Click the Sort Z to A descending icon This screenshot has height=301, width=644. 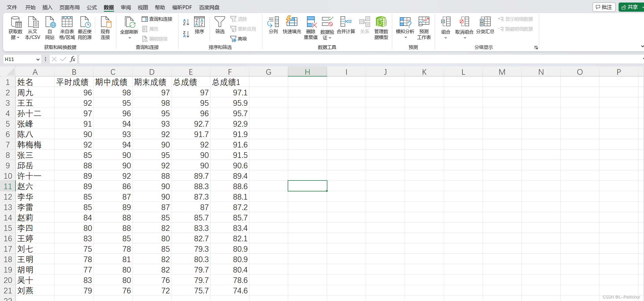[x=186, y=34]
